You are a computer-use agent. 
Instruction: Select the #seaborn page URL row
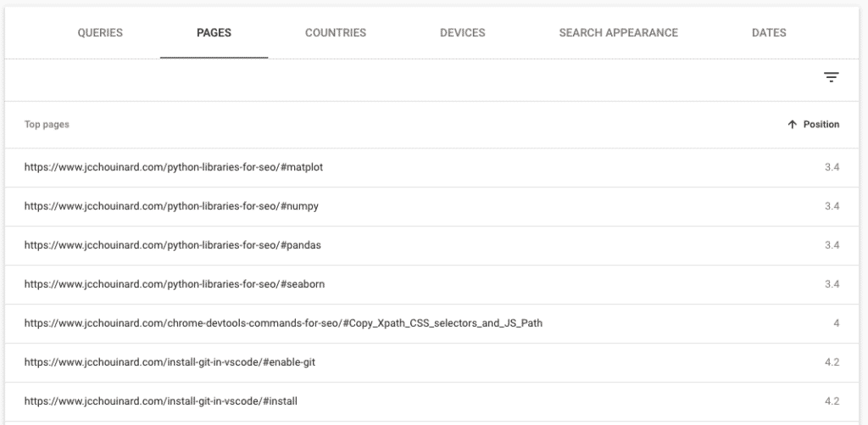pyautogui.click(x=431, y=284)
